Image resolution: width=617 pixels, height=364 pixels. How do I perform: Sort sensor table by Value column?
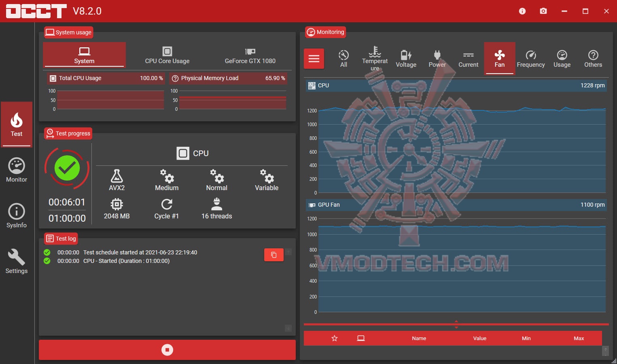tap(480, 338)
